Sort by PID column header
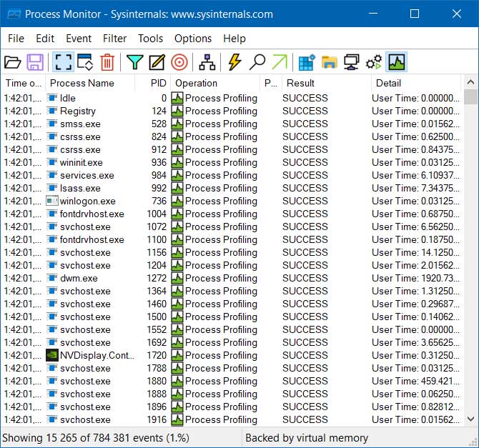This screenshot has height=448, width=479. [152, 83]
